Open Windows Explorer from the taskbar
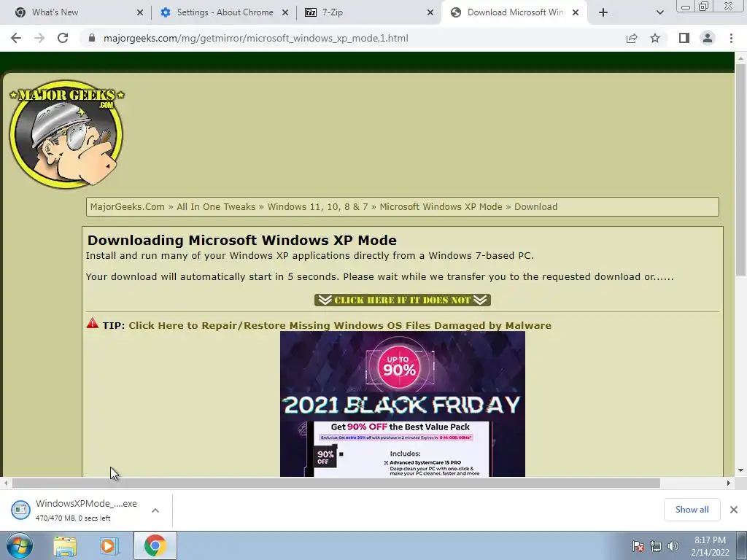This screenshot has width=747, height=560. click(x=65, y=545)
